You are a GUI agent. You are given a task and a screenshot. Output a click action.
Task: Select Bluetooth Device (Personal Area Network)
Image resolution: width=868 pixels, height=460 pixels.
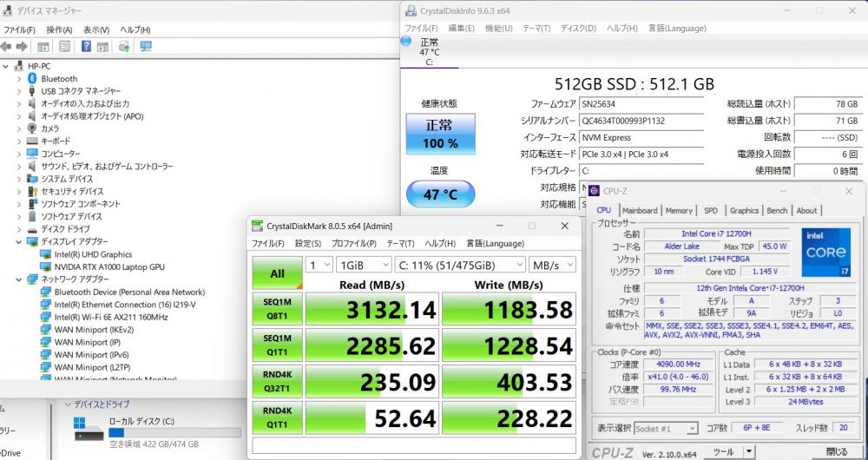click(x=129, y=292)
